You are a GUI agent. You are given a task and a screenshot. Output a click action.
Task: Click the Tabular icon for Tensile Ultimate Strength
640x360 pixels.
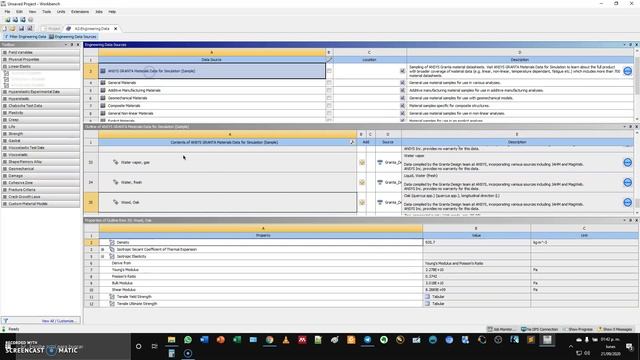click(x=427, y=304)
